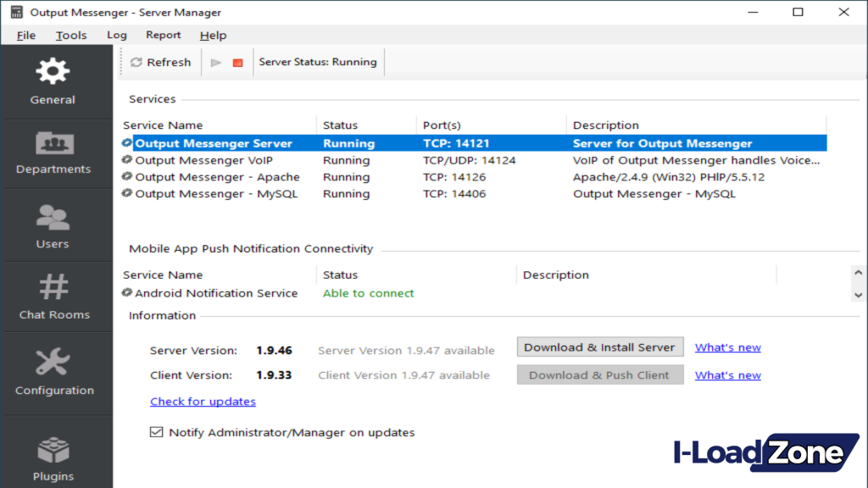
Task: Click the Refresh toolbar icon
Action: coord(136,62)
